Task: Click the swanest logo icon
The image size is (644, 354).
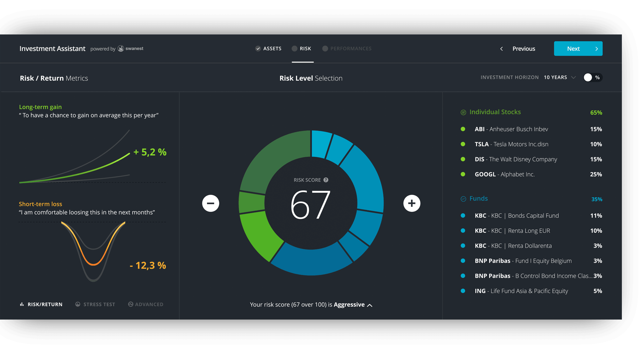Action: (121, 48)
